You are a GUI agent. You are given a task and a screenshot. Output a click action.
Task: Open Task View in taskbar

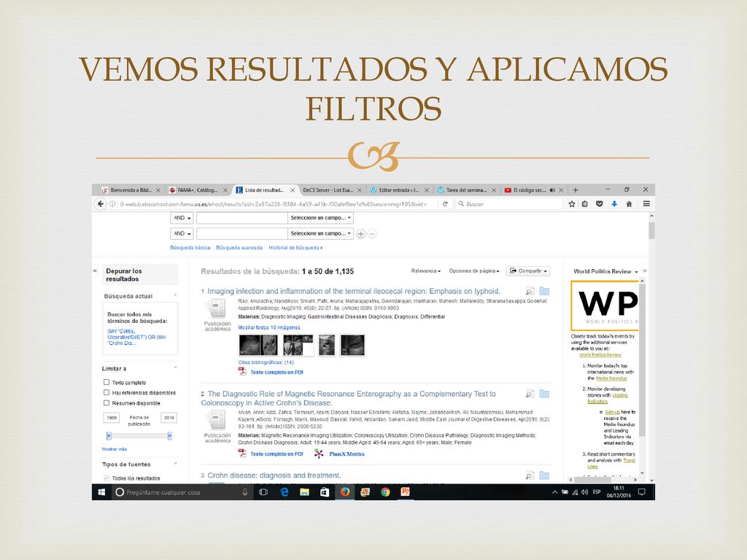pyautogui.click(x=263, y=492)
